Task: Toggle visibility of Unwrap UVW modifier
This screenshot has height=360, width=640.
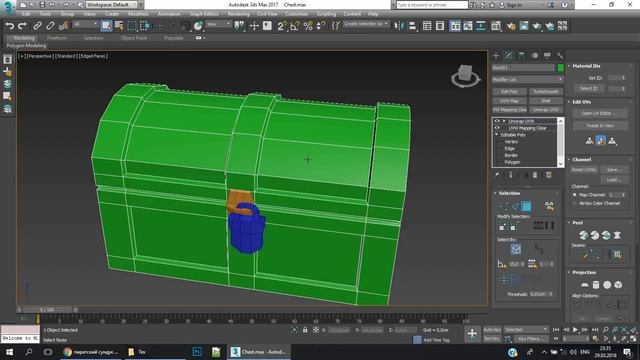Action: 497,121
